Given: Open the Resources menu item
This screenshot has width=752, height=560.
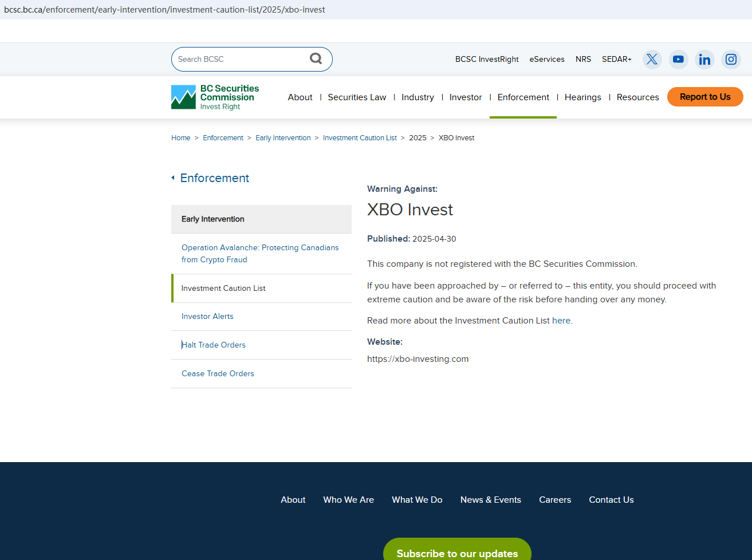Looking at the screenshot, I should [638, 97].
